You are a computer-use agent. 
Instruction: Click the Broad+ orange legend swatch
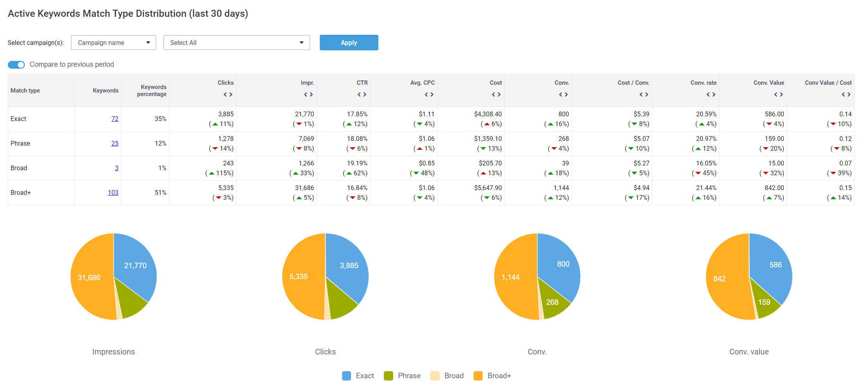click(x=478, y=376)
